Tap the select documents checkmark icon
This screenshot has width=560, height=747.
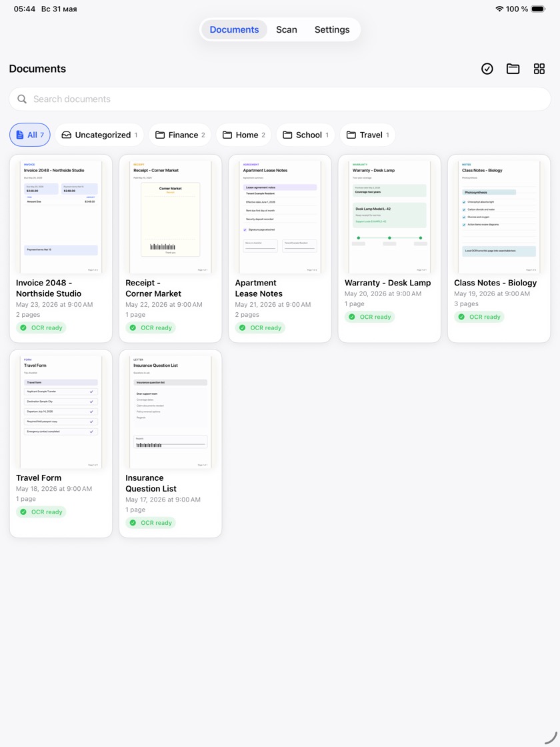coord(487,69)
